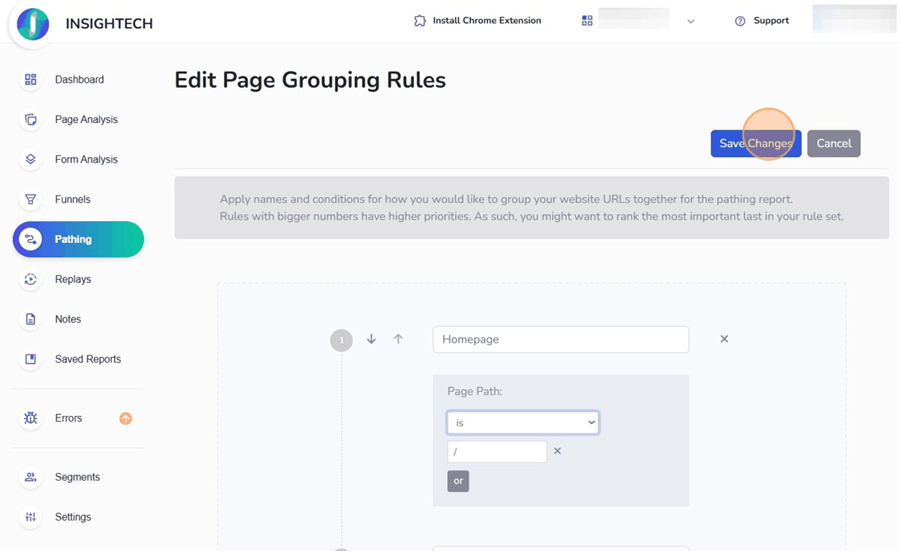This screenshot has height=551, width=900.
Task: Click the Page Analysis sidebar icon
Action: 31,120
